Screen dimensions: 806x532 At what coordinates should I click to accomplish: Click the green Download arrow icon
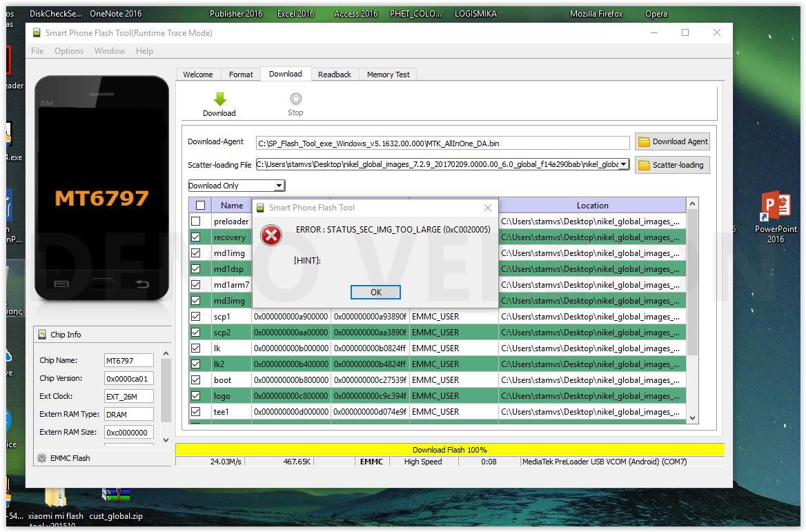coord(219,99)
